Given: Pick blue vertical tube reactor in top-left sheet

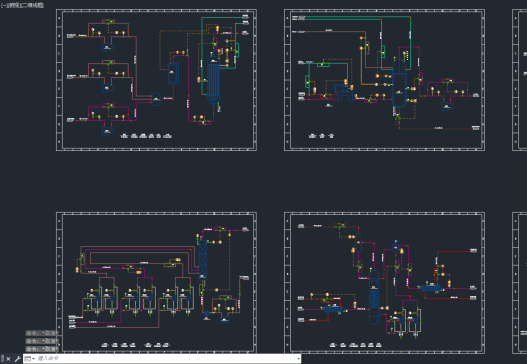Looking at the screenshot, I should [x=213, y=81].
